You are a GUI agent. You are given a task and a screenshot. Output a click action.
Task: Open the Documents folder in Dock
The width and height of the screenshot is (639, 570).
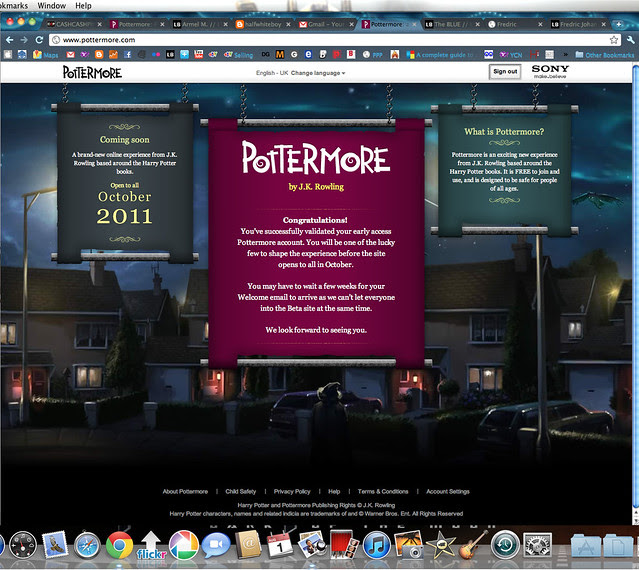(619, 546)
